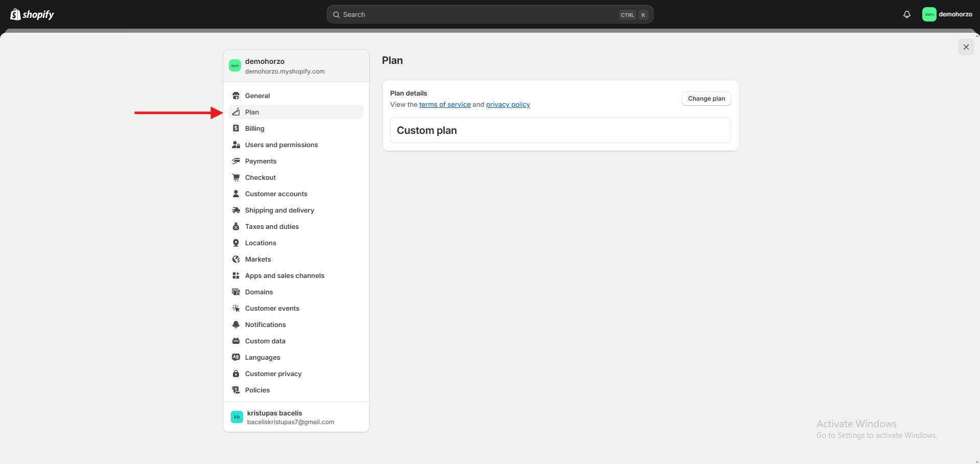The image size is (980, 464).
Task: Go to Users and permissions settings
Action: (x=281, y=145)
